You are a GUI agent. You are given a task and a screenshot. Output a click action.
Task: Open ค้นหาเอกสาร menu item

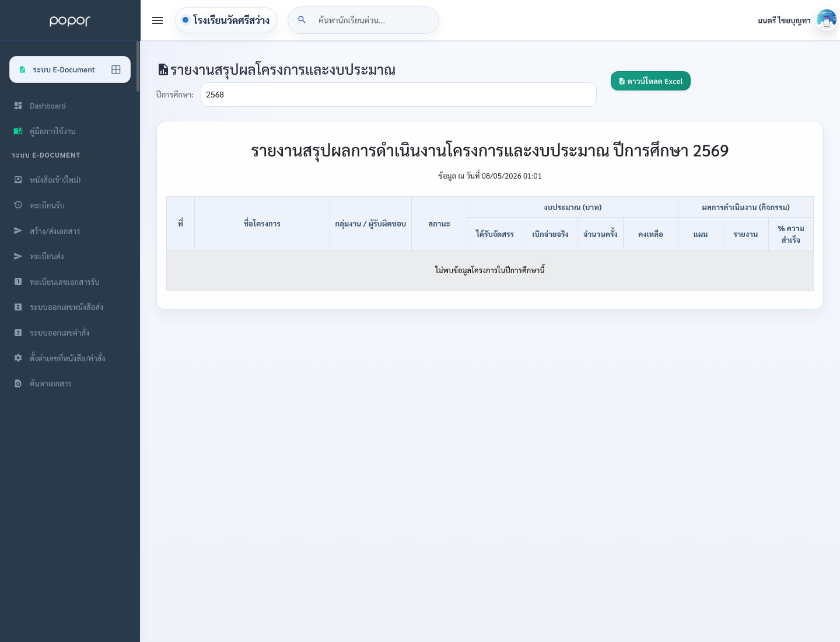coord(70,383)
